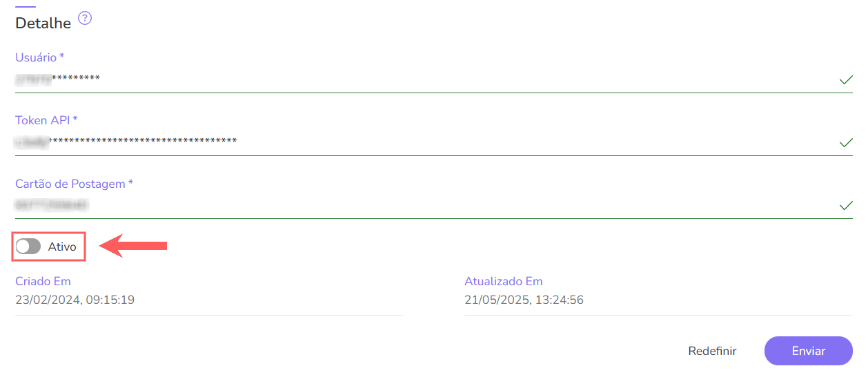
Task: Enable the Ativo toggle switch
Action: click(28, 247)
